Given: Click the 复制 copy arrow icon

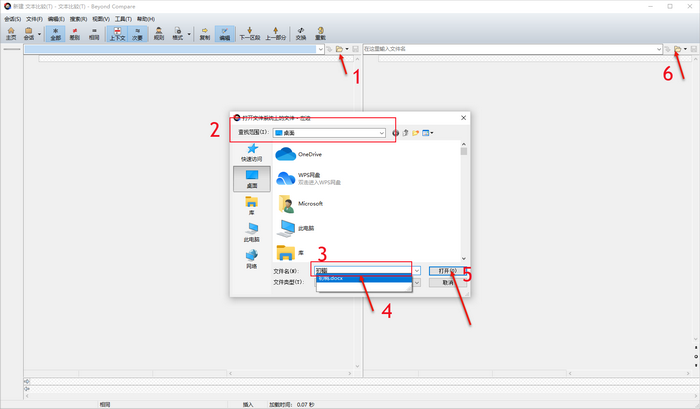Looking at the screenshot, I should click(205, 33).
